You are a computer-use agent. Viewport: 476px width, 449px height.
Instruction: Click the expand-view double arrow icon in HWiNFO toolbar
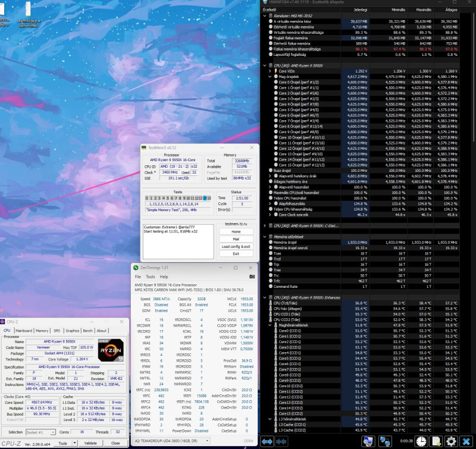[x=267, y=441]
